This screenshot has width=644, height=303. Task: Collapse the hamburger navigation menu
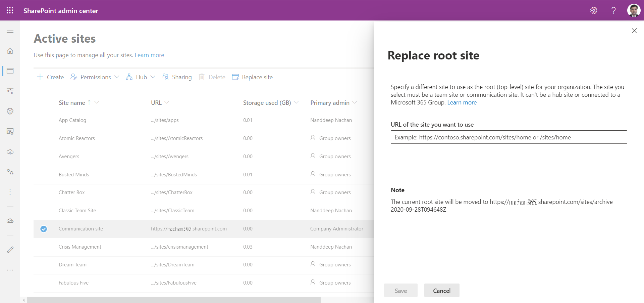10,31
